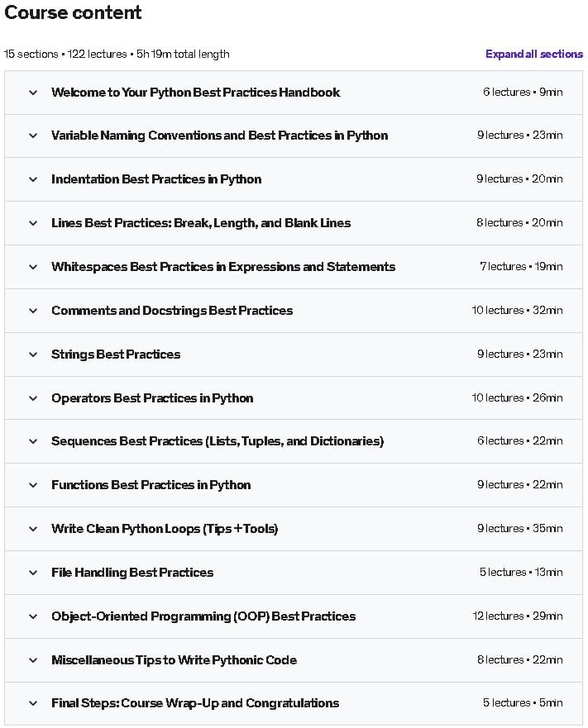Click the 12 lectures 29min label

tap(517, 616)
